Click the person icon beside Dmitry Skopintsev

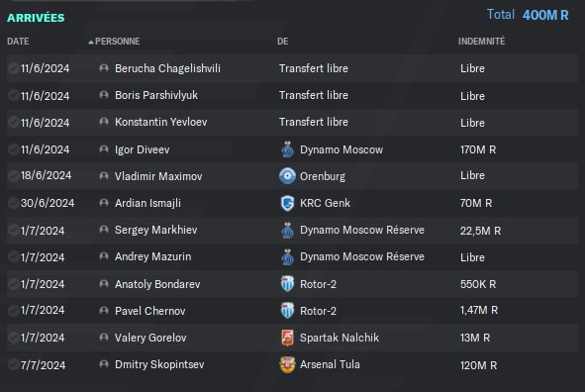click(x=104, y=364)
